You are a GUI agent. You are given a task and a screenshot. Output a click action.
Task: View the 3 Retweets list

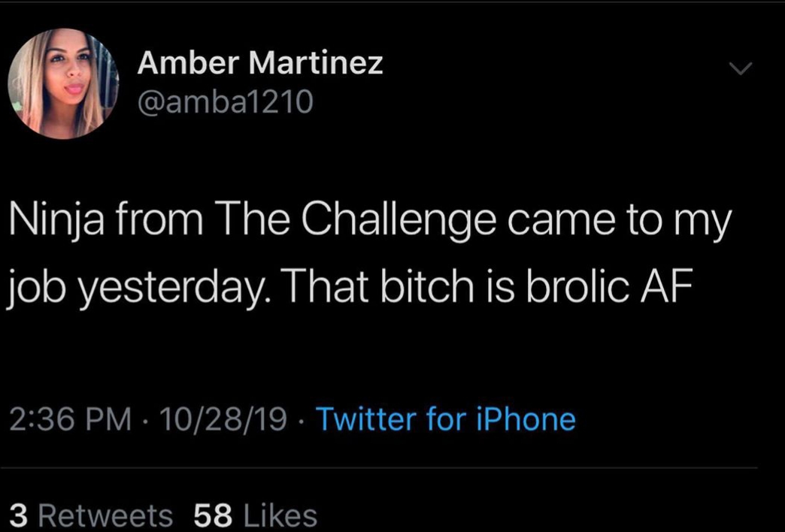[x=91, y=515]
